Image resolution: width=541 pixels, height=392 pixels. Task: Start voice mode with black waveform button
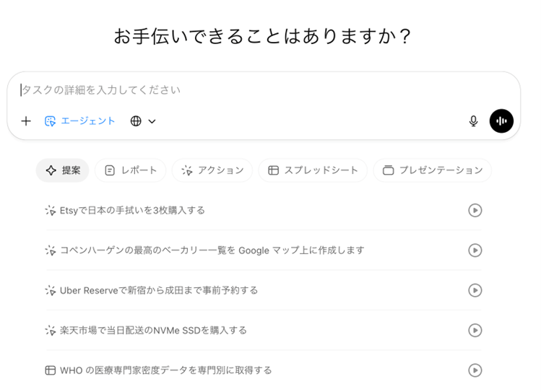click(x=501, y=121)
